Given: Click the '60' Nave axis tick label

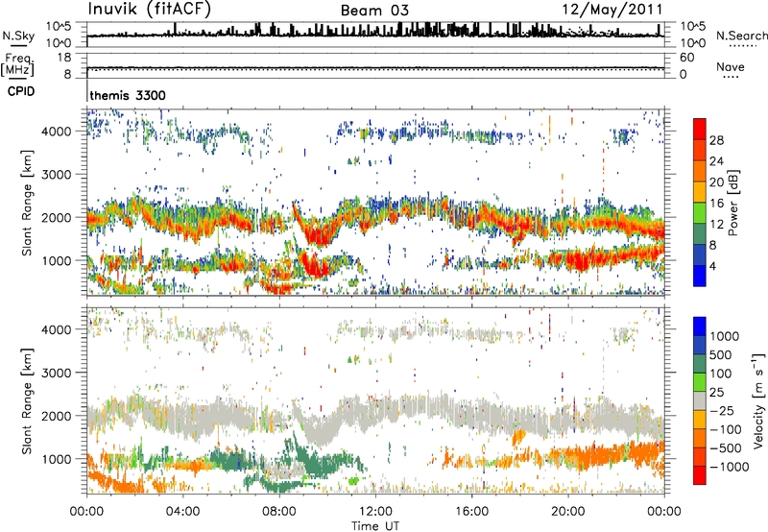Looking at the screenshot, I should coord(686,58).
